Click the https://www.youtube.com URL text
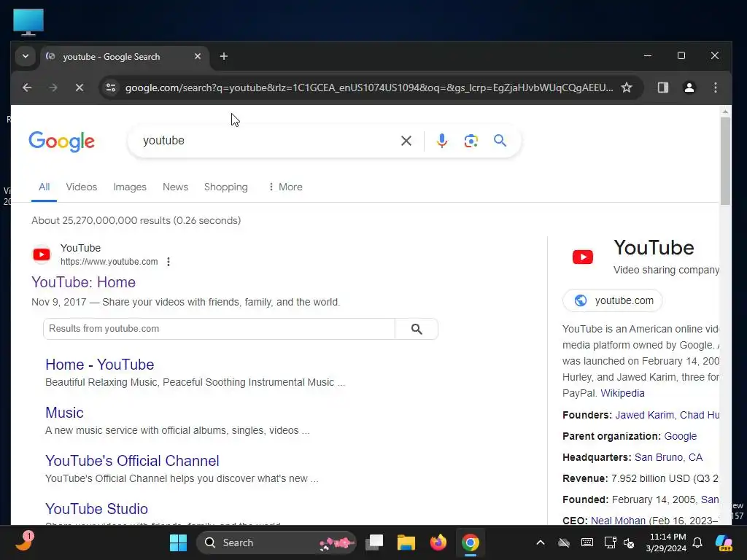 click(109, 262)
